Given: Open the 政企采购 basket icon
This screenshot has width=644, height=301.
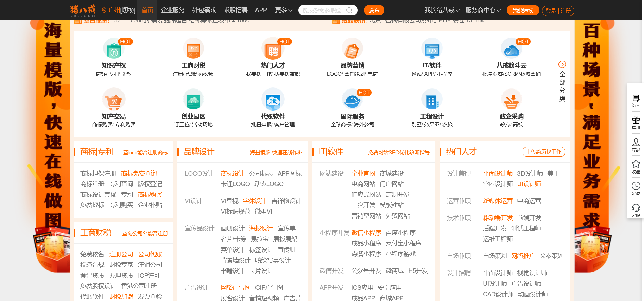Looking at the screenshot, I should click(511, 100).
